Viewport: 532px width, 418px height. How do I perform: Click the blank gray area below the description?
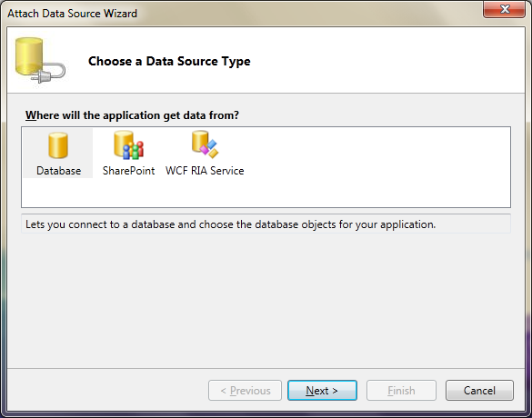click(266, 300)
